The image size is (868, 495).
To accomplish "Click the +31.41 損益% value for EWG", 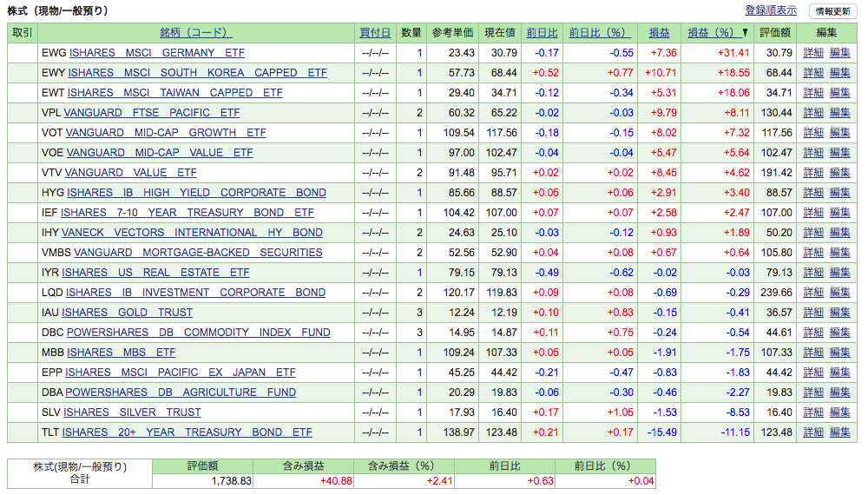I will [733, 53].
